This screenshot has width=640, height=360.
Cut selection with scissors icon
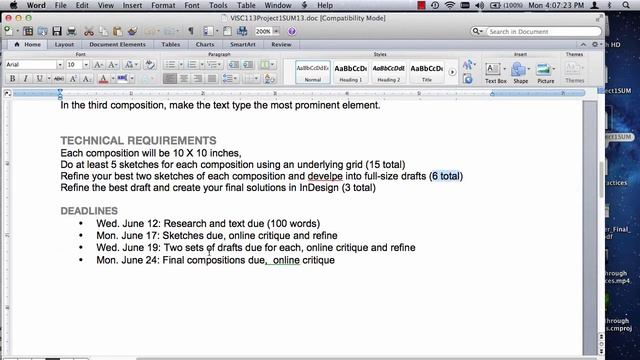point(89,31)
